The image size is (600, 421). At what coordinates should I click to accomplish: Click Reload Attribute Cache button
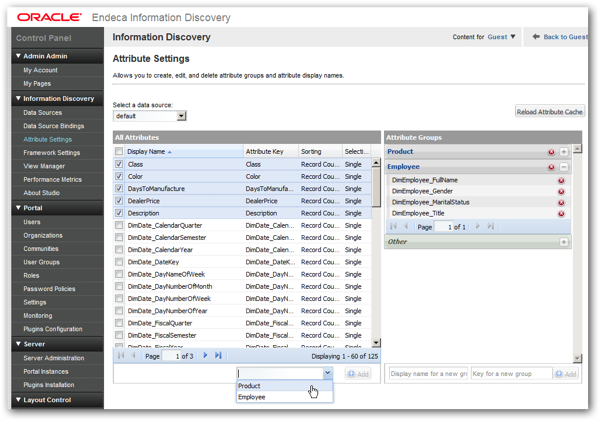coord(549,112)
